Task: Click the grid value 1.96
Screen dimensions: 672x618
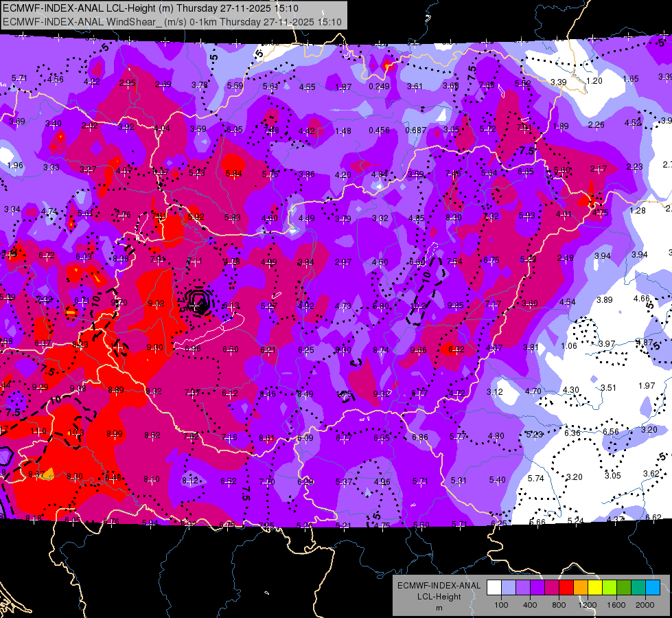Action: coord(15,165)
